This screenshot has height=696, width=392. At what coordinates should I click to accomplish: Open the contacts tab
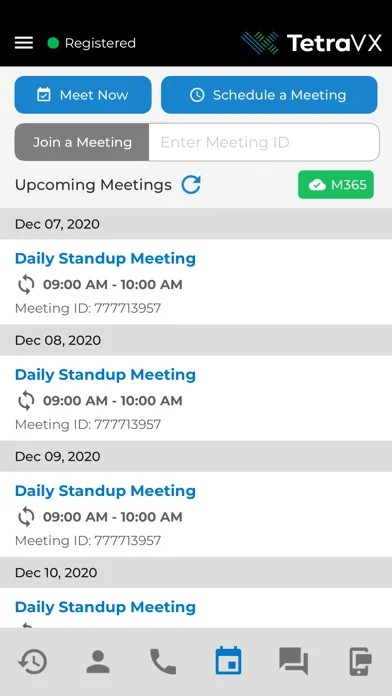tap(98, 662)
